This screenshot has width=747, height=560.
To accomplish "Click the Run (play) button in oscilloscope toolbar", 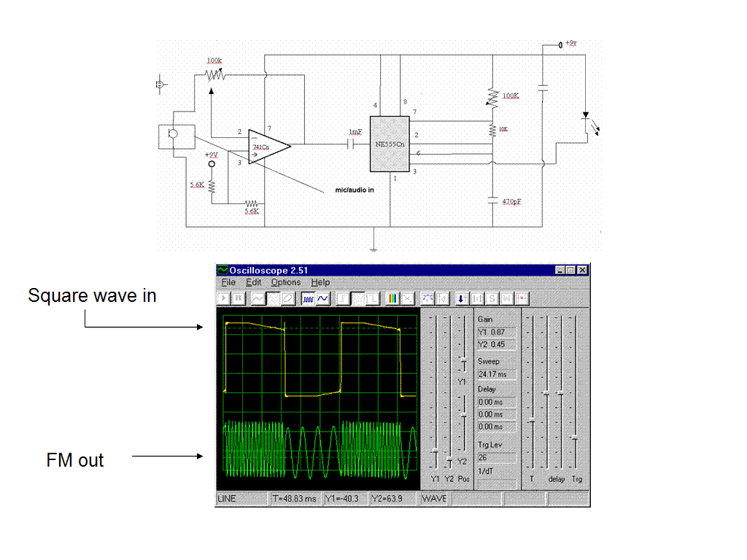I will pos(223,298).
